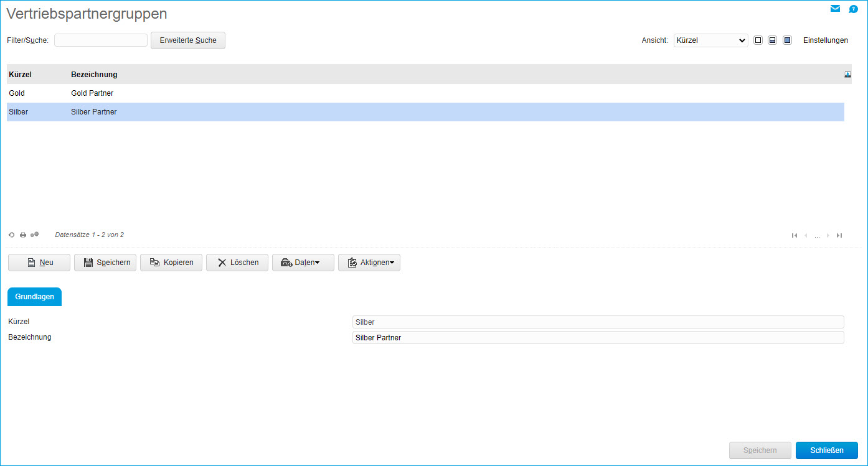The height and width of the screenshot is (466, 868).
Task: Go to the previous page of records
Action: [806, 235]
